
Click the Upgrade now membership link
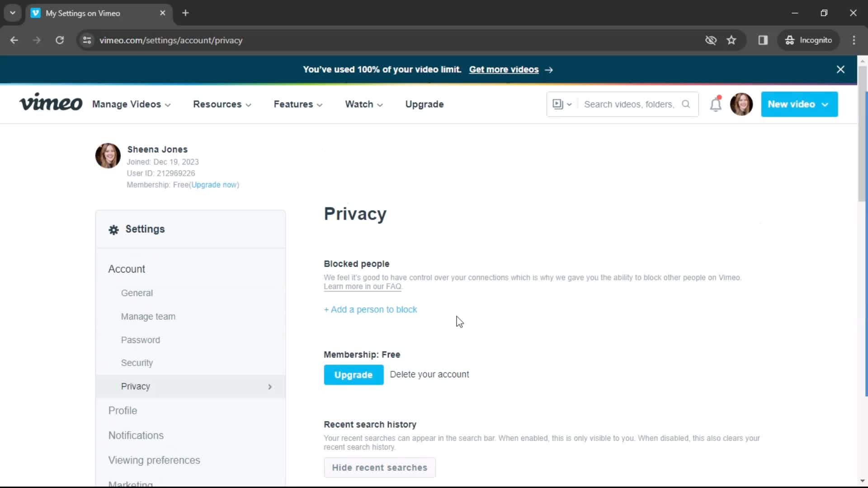pyautogui.click(x=214, y=185)
